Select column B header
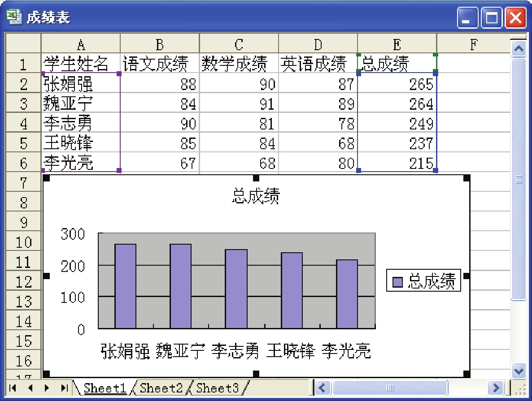This screenshot has width=532, height=401. (x=160, y=43)
